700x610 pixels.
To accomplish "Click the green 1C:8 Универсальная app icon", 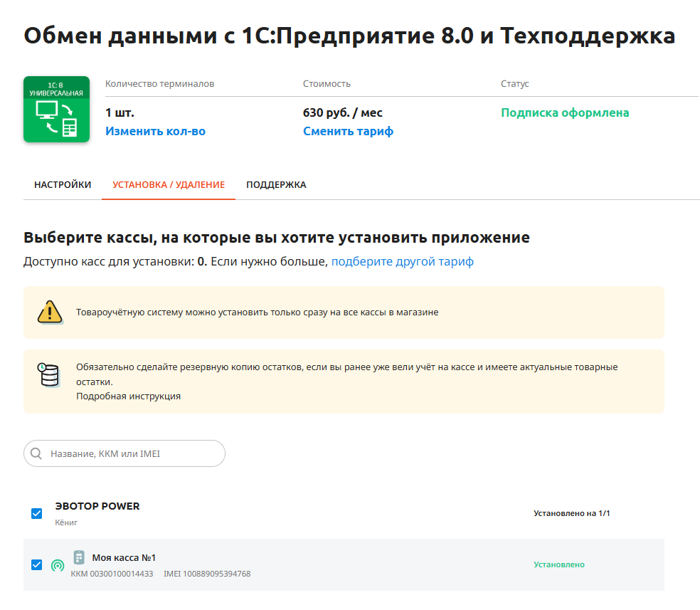I will 56,110.
